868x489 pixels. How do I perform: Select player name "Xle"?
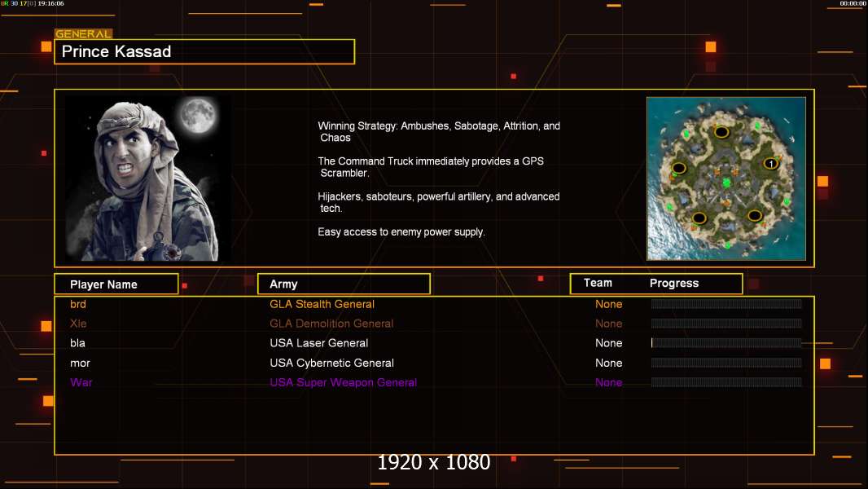(79, 324)
